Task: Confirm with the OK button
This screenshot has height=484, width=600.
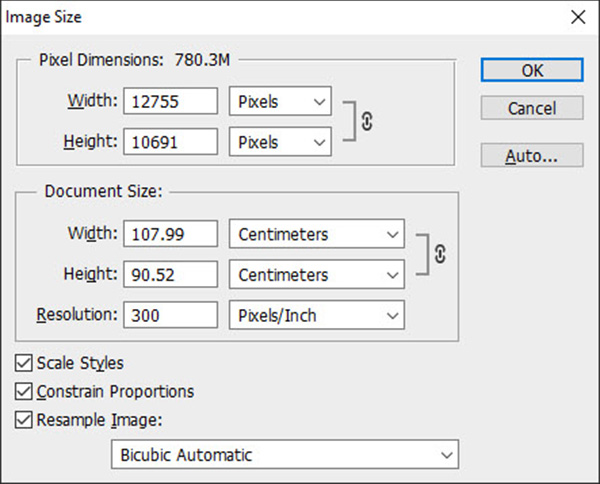Action: (x=532, y=70)
